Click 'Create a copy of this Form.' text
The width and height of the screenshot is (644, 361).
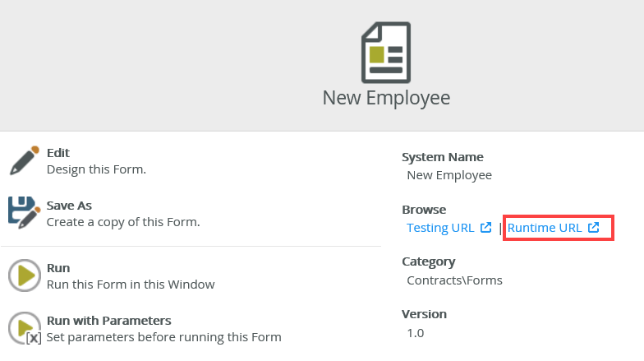click(123, 222)
